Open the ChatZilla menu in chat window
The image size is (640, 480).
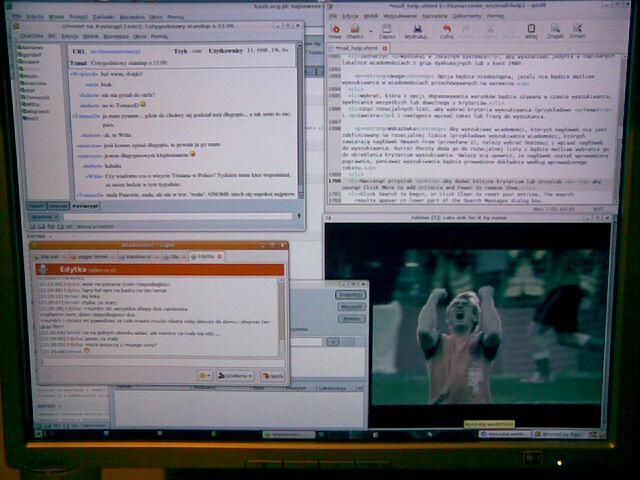(x=32, y=36)
